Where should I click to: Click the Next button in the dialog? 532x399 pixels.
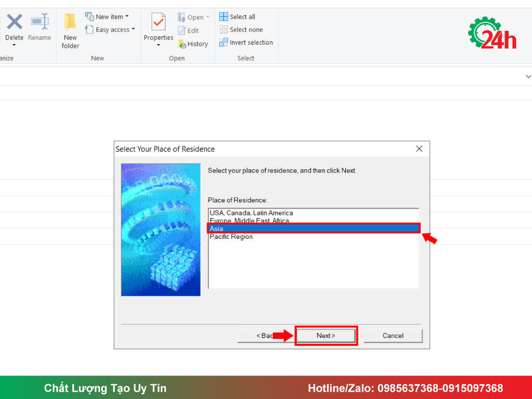point(326,336)
